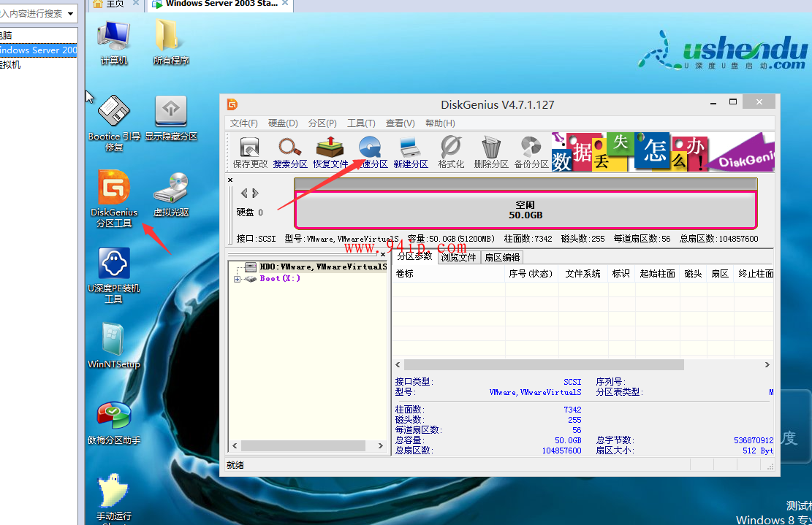The height and width of the screenshot is (525, 812).
Task: Switch to the 主页 home tab
Action: (x=115, y=4)
